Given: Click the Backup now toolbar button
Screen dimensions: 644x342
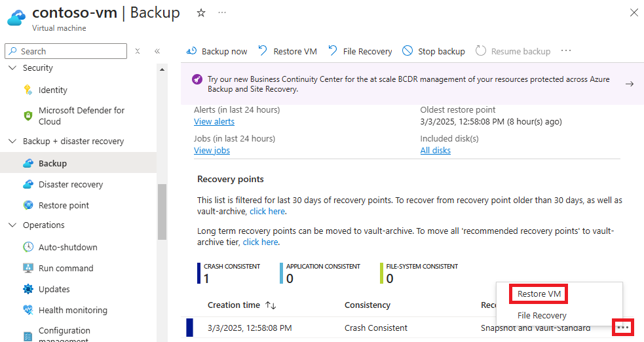Looking at the screenshot, I should tap(216, 51).
